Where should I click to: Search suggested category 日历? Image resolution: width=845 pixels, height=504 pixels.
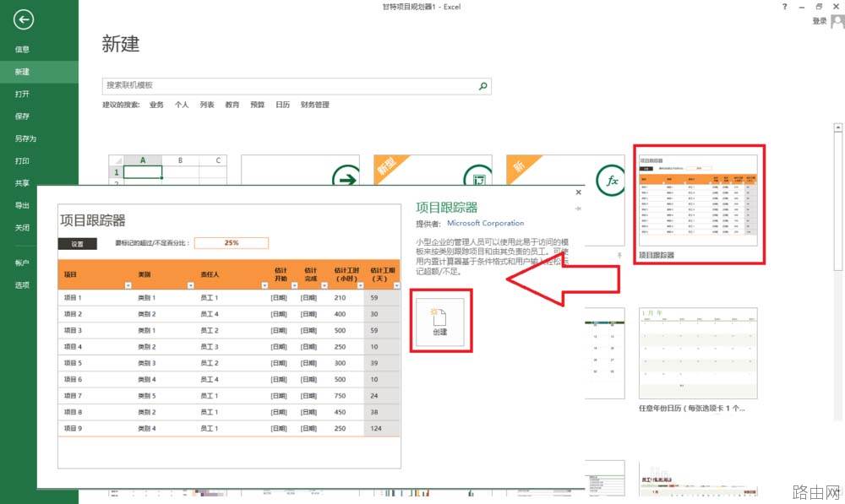pyautogui.click(x=283, y=105)
